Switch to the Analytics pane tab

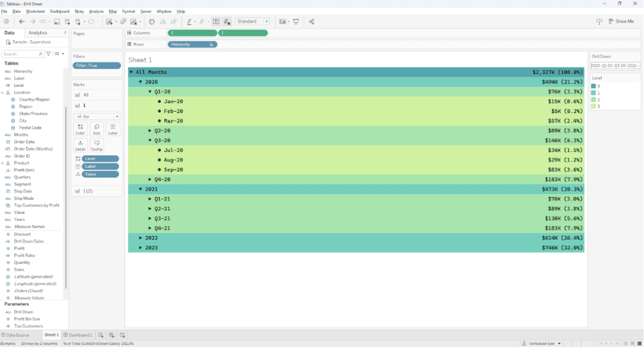(38, 33)
